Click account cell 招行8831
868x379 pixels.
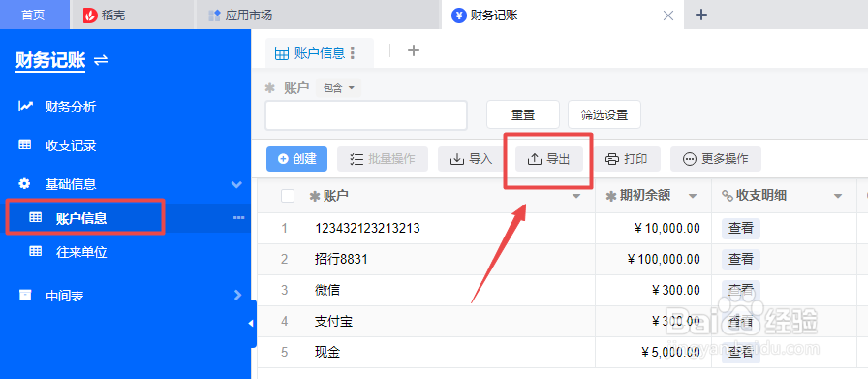pos(341,259)
